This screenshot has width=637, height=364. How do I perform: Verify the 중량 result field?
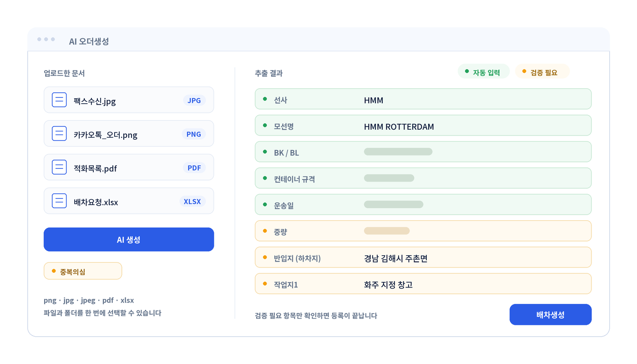pos(423,231)
